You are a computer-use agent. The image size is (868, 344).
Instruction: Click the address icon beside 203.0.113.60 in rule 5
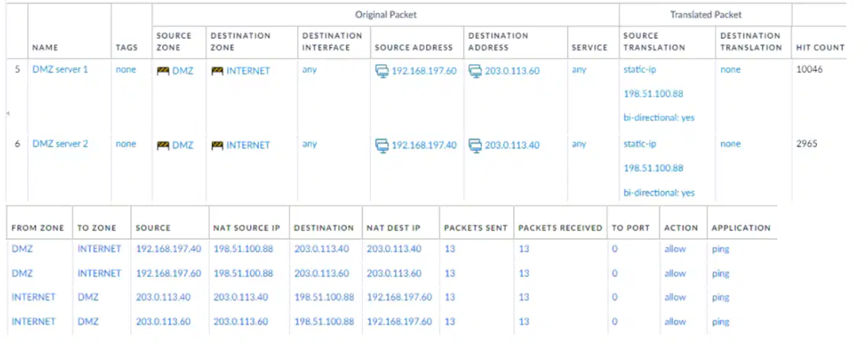coord(476,71)
